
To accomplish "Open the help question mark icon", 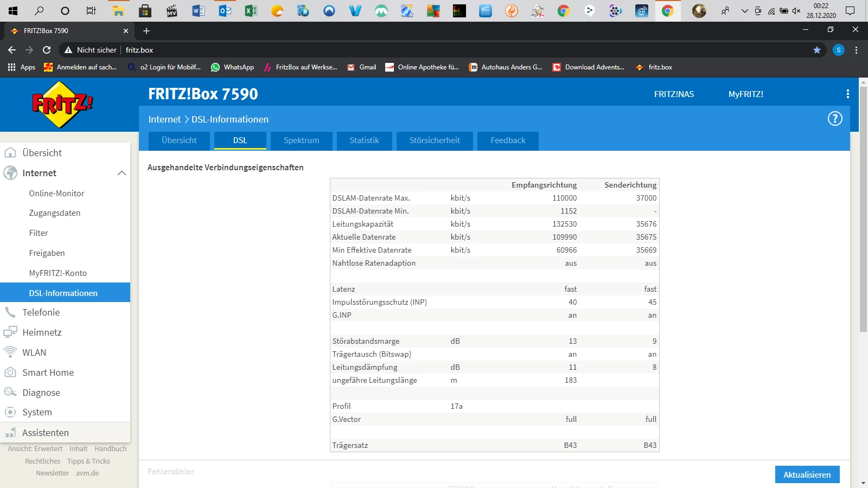I will [834, 119].
